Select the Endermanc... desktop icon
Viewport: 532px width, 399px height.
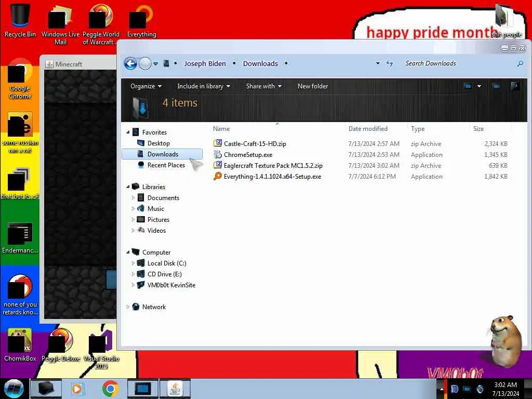click(x=20, y=237)
